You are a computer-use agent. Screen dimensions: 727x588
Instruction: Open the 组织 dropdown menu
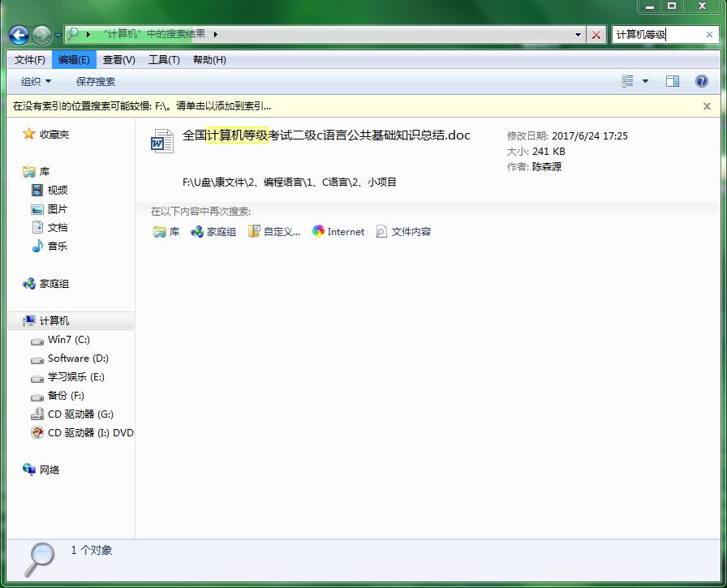[x=36, y=81]
